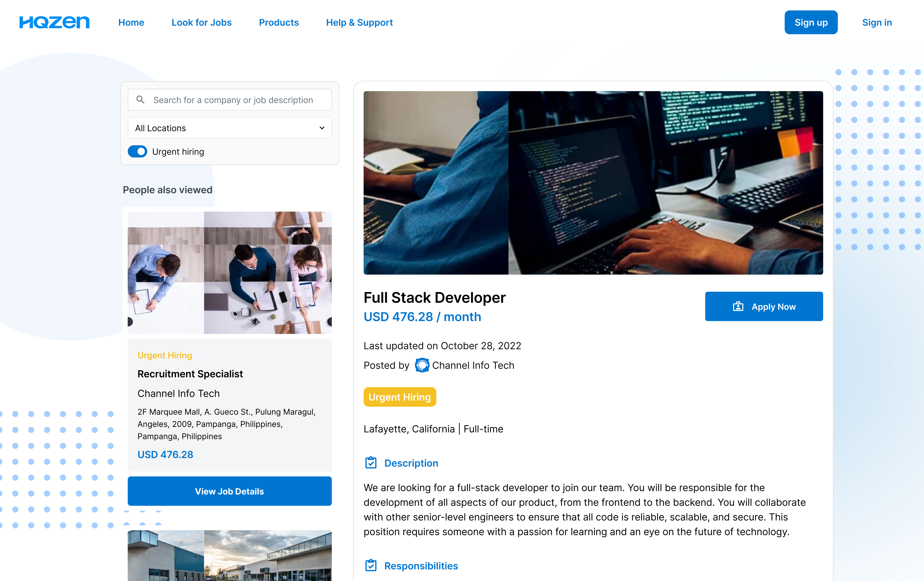Click the Responsibilities clipboard icon

point(371,565)
